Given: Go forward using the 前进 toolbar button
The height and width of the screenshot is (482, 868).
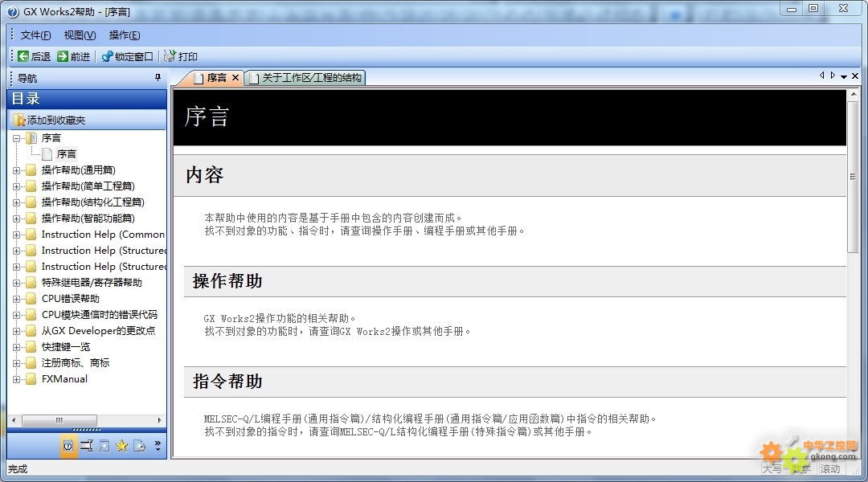Looking at the screenshot, I should click(74, 56).
